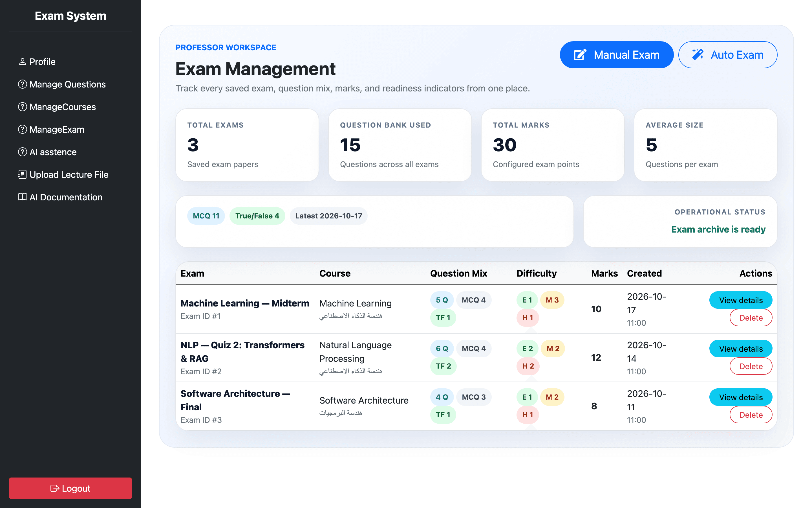812x508 pixels.
Task: Delete the Machine Learning Midterm exam
Action: click(x=751, y=317)
